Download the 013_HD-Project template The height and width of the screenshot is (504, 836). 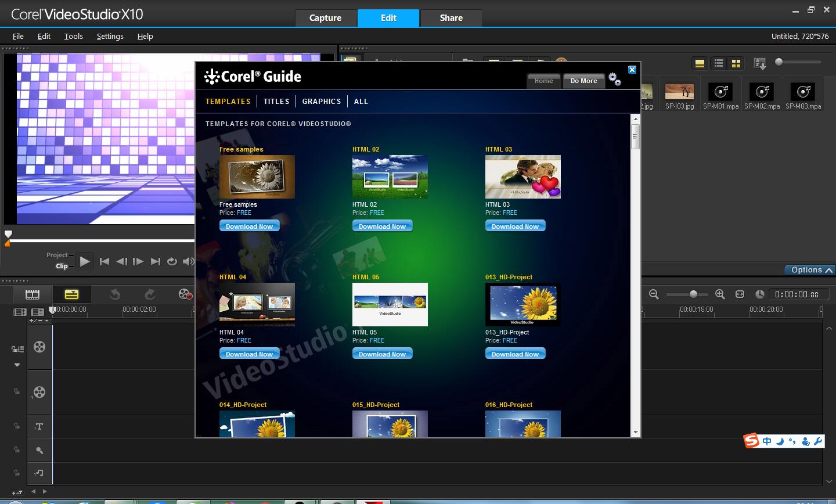pyautogui.click(x=516, y=354)
